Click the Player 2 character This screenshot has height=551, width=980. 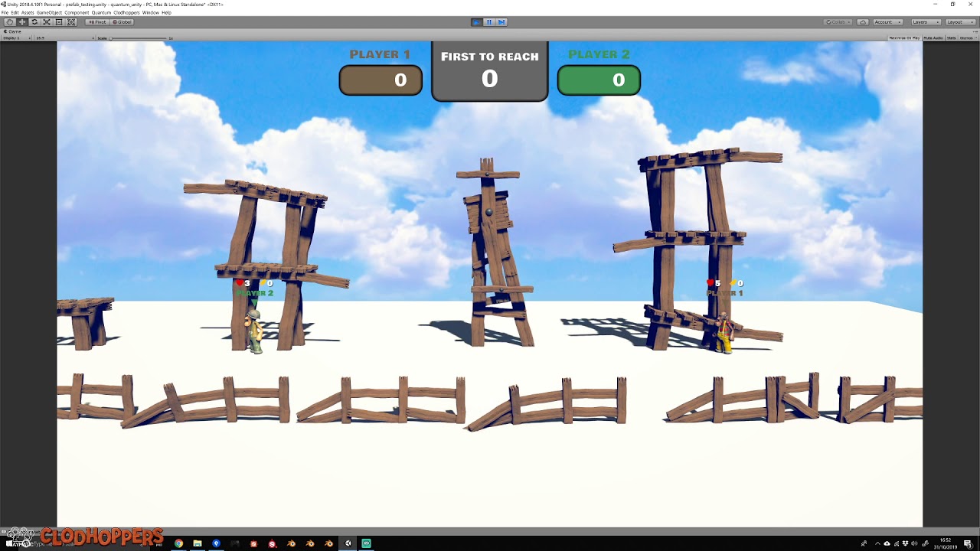click(253, 331)
